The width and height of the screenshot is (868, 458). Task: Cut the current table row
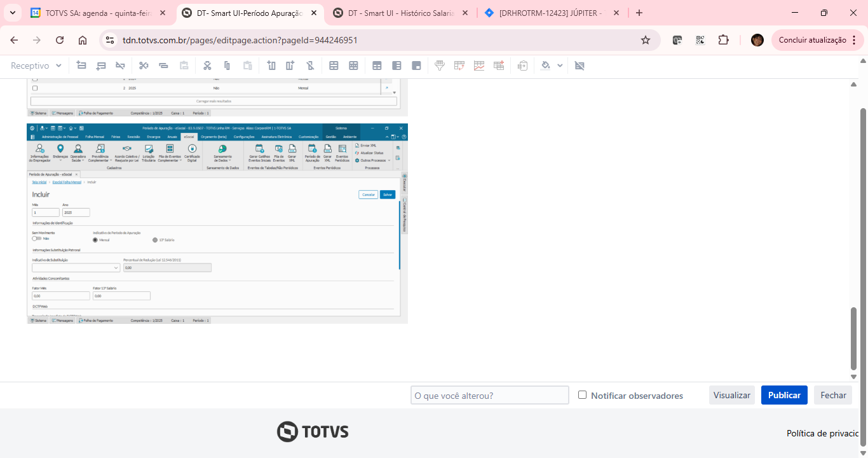click(x=144, y=66)
